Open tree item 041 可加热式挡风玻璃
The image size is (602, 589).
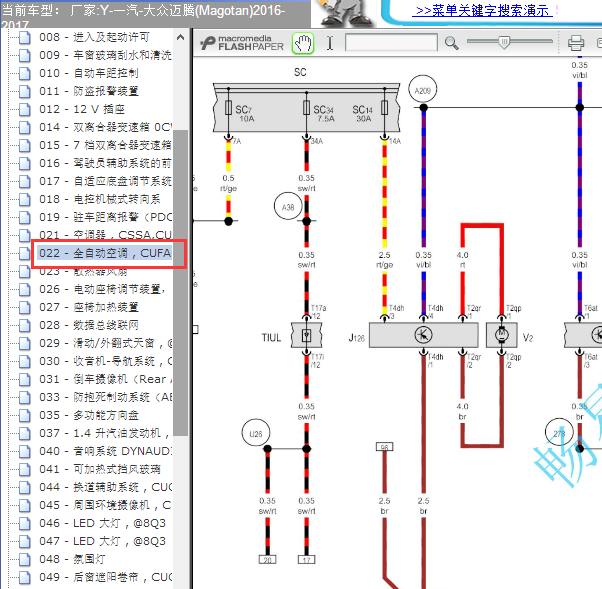point(100,469)
